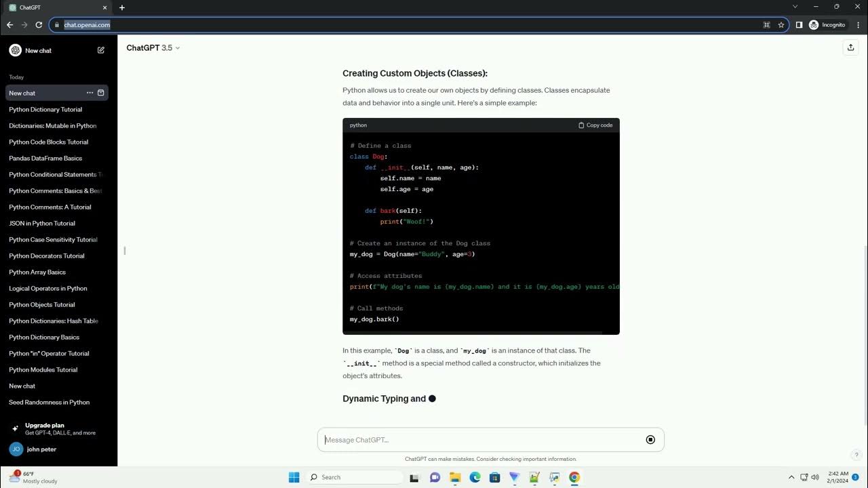Viewport: 868px width, 488px height.
Task: Click the Incognito profile indicator
Action: pos(827,25)
